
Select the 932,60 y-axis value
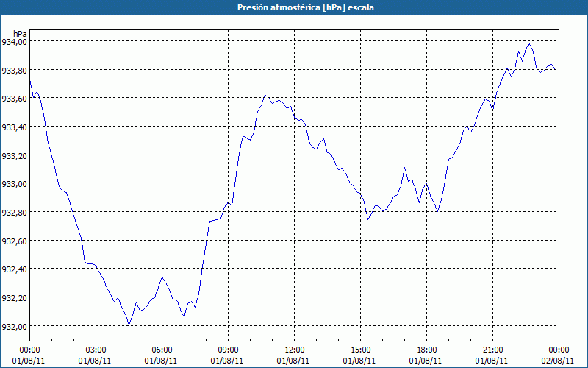pyautogui.click(x=14, y=241)
